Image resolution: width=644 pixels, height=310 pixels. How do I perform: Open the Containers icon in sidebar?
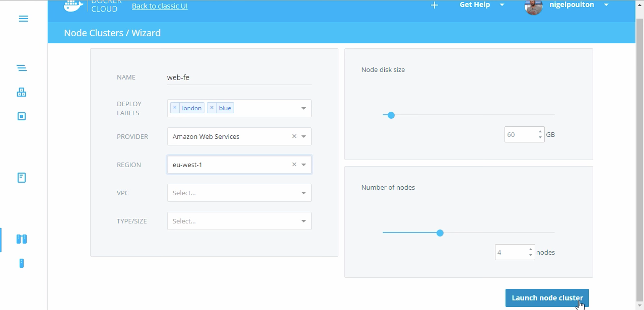[x=21, y=116]
